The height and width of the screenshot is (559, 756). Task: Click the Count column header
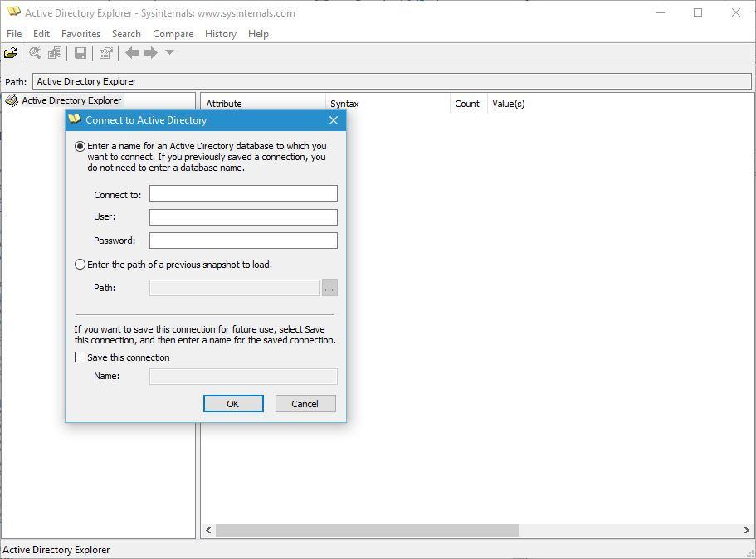click(x=469, y=104)
